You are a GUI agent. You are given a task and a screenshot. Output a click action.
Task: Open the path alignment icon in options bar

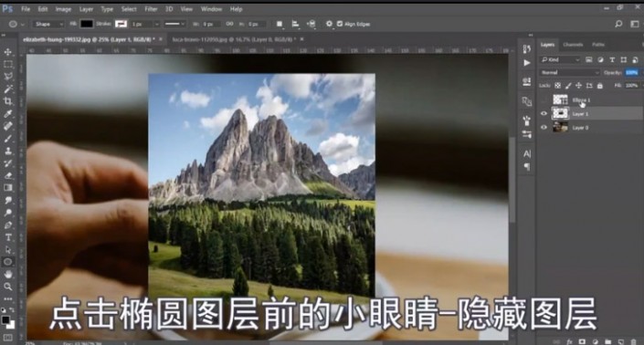point(295,24)
